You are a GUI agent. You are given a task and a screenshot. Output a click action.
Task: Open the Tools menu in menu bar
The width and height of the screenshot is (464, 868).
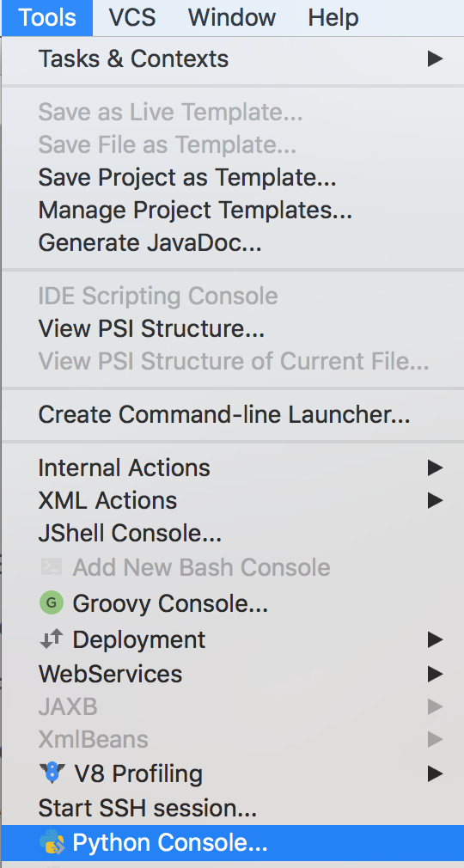[x=46, y=18]
